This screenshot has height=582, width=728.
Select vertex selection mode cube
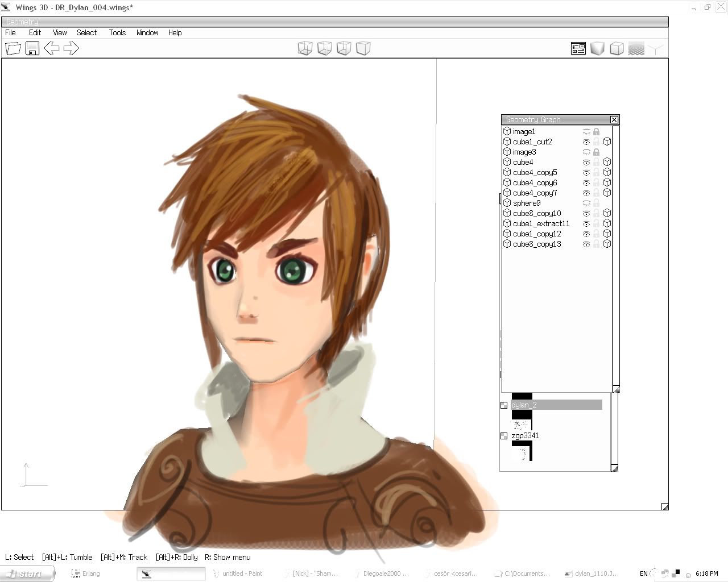click(305, 48)
